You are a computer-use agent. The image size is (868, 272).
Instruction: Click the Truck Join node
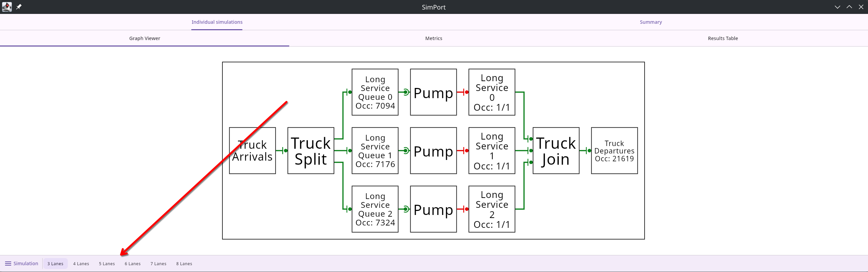556,151
